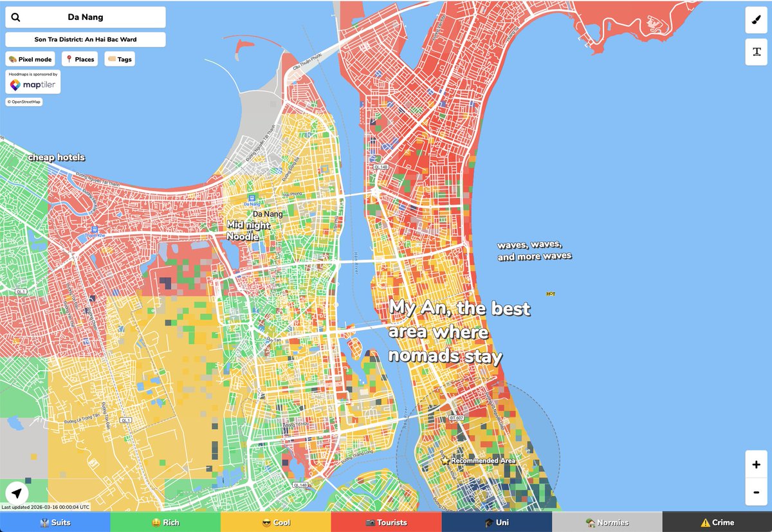Open the MapTiler sponsor logo link
The image size is (772, 532).
coord(33,85)
